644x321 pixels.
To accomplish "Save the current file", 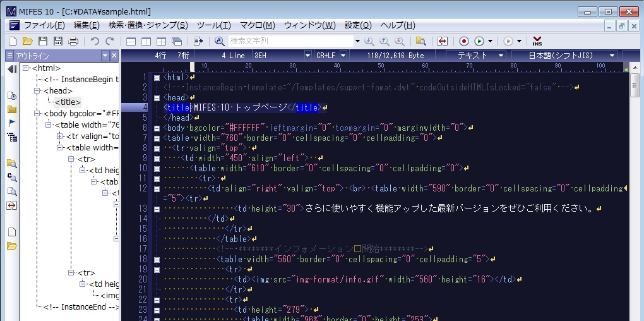I will click(x=43, y=41).
